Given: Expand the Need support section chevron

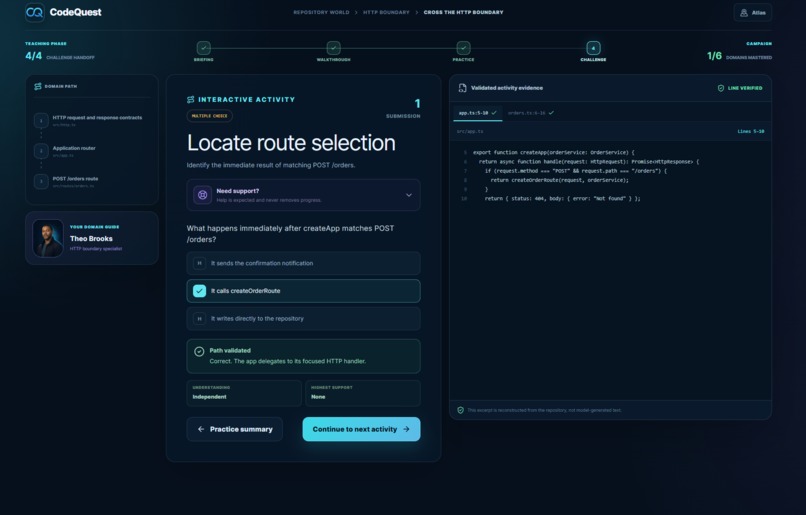Looking at the screenshot, I should [409, 195].
